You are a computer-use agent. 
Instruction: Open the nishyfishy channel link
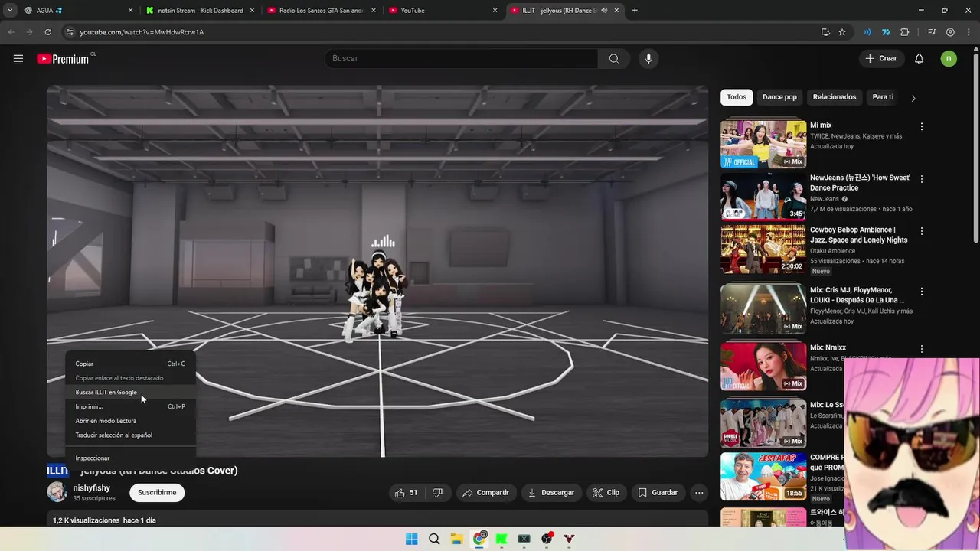point(92,488)
